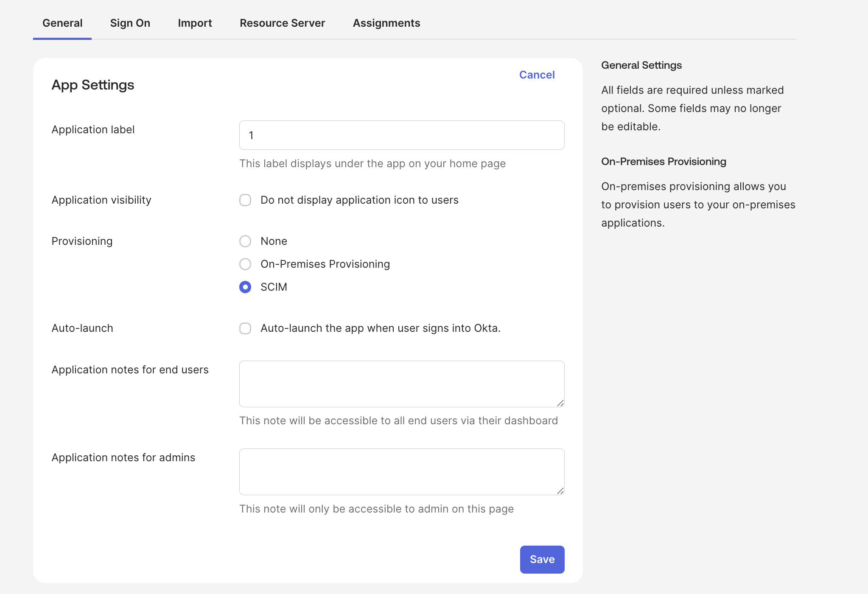Viewport: 868px width, 594px height.
Task: Click 'Application notes for end users' label
Action: tap(130, 370)
